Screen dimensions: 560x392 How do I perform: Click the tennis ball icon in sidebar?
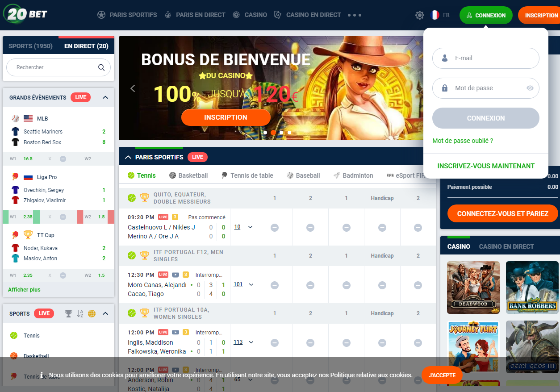14,335
